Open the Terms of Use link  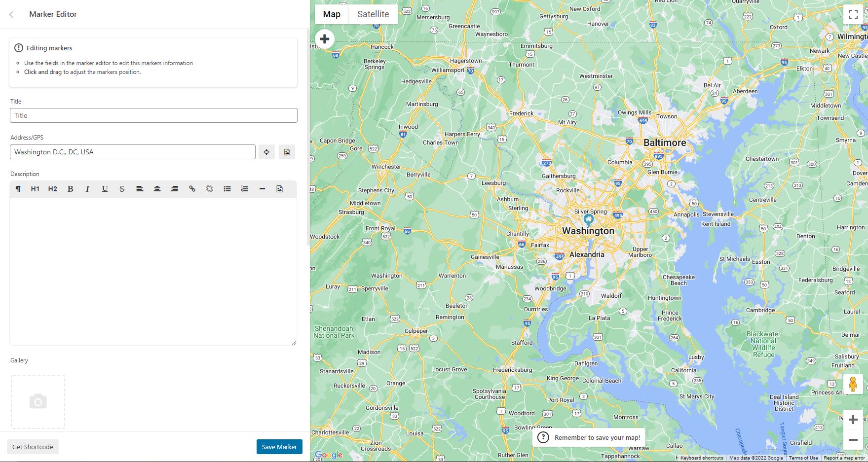click(x=803, y=458)
